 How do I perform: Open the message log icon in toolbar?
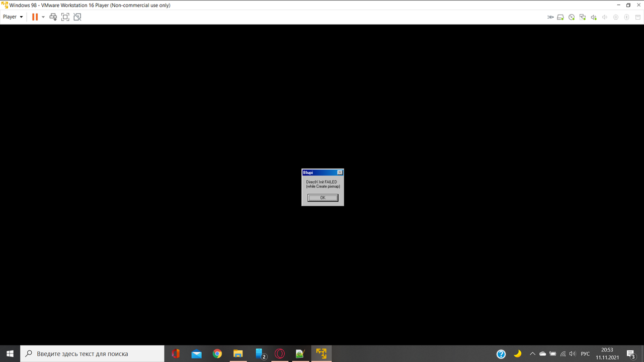pyautogui.click(x=638, y=17)
